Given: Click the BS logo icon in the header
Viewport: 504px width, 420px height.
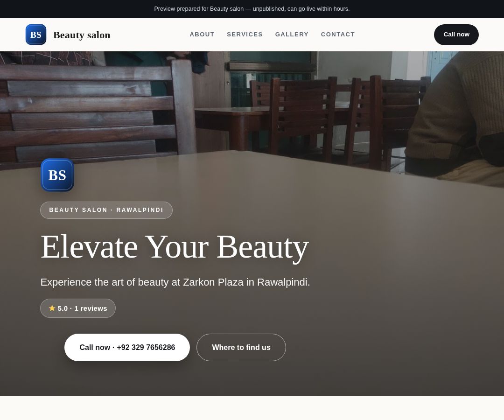Looking at the screenshot, I should (35, 35).
